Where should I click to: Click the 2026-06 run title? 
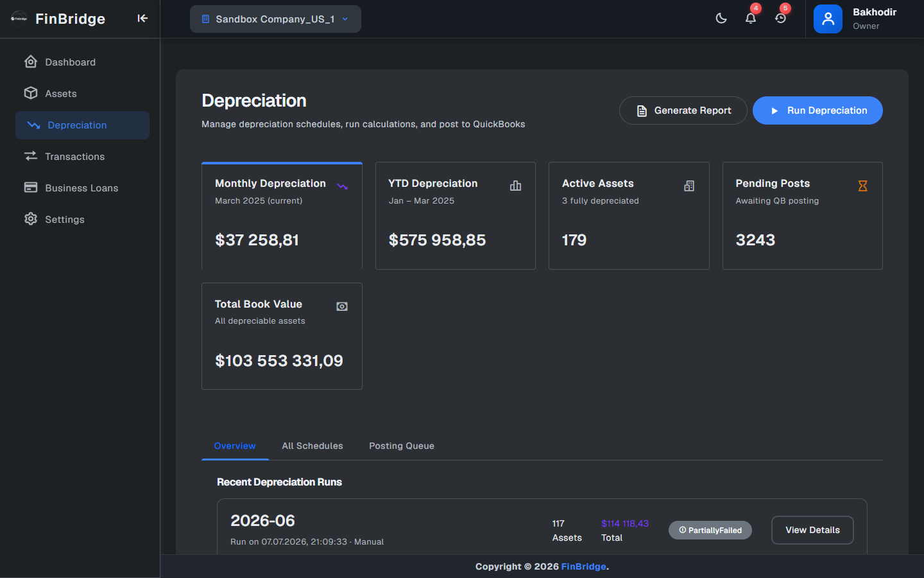(263, 521)
